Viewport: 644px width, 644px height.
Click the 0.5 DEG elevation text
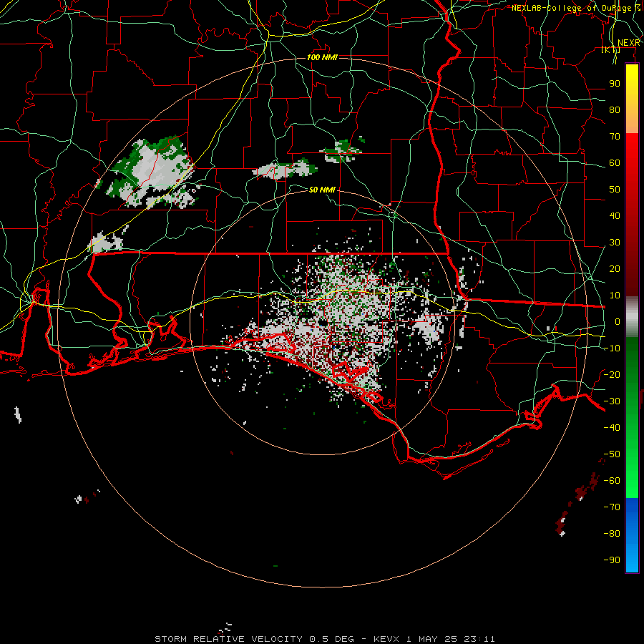coord(331,639)
